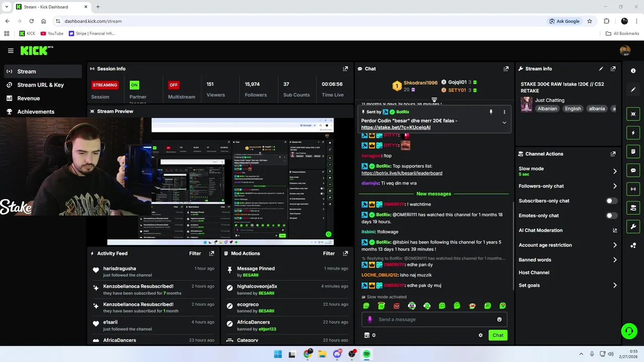Toggle Subscribers-only chat switch
Screen dimensions: 644x362
(611, 201)
